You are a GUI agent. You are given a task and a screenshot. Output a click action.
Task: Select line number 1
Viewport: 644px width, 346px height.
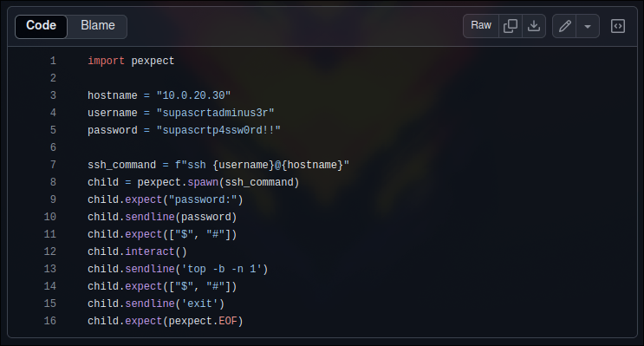coord(53,61)
